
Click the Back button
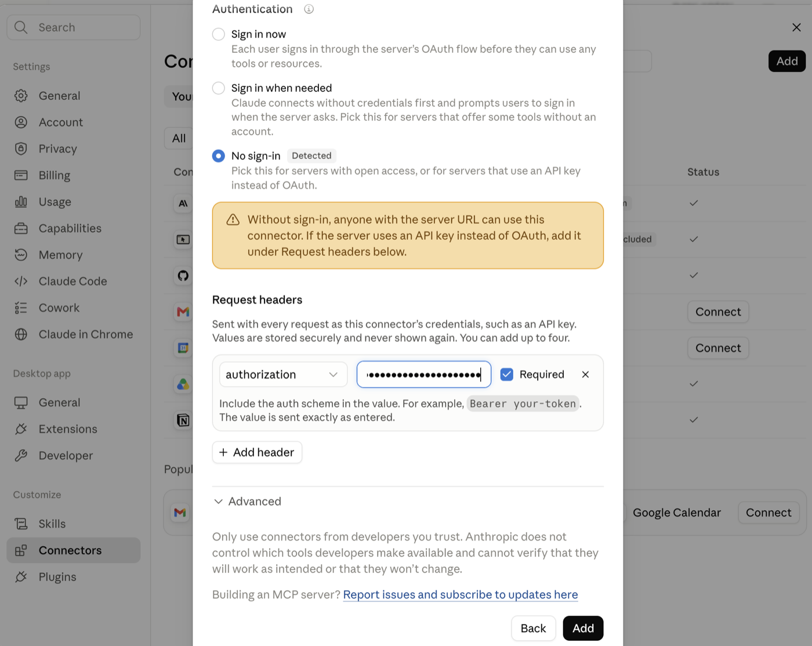pyautogui.click(x=533, y=628)
